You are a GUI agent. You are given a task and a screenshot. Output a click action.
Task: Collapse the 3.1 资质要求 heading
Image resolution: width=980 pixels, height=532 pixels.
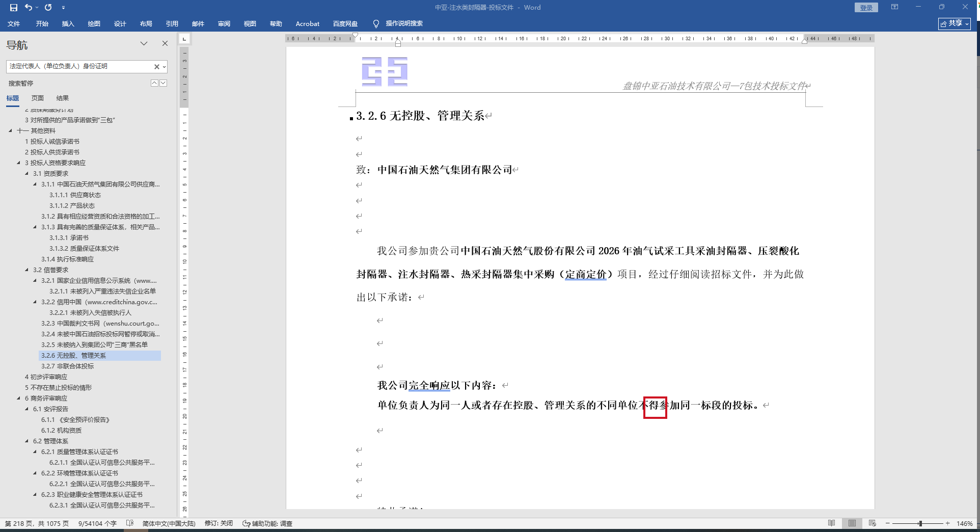pos(26,174)
